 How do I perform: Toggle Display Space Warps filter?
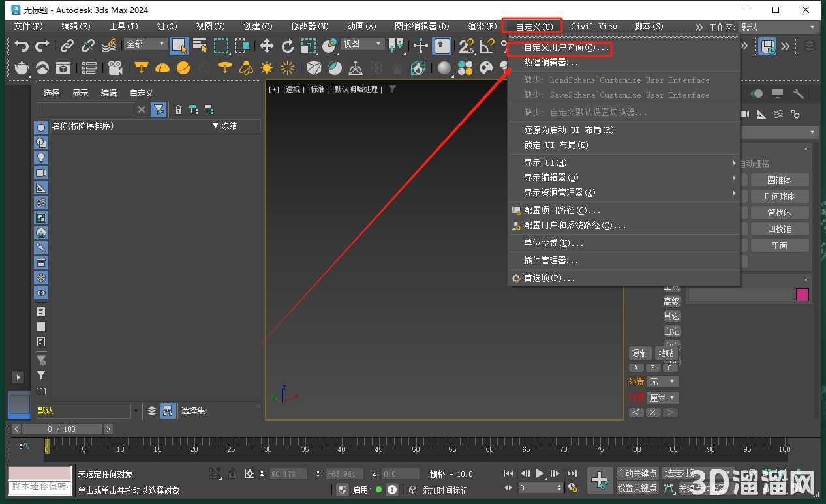[41, 203]
